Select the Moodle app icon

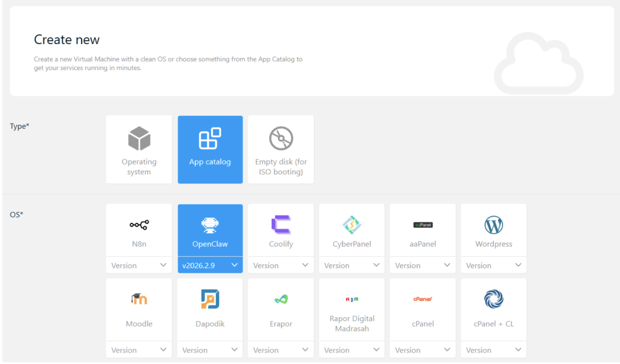[139, 299]
